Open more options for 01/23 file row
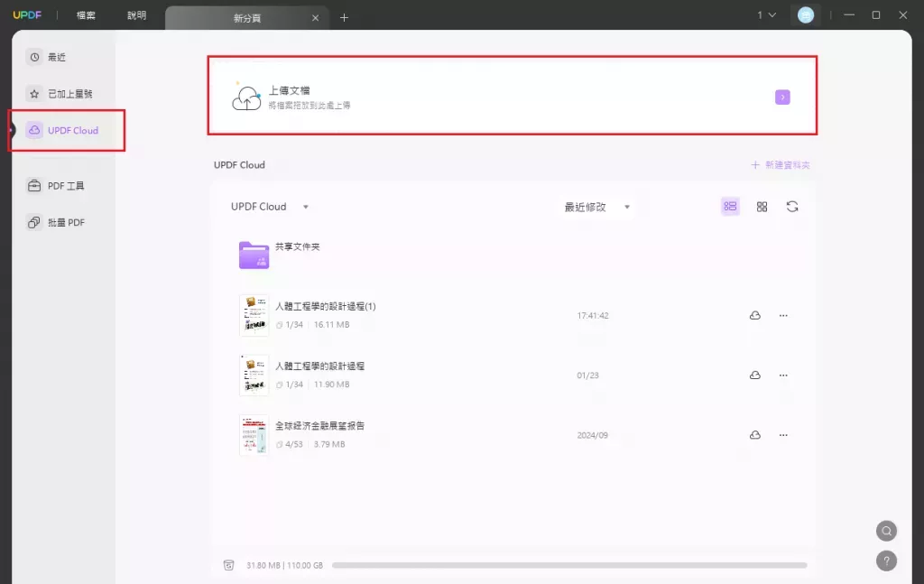 (x=783, y=375)
